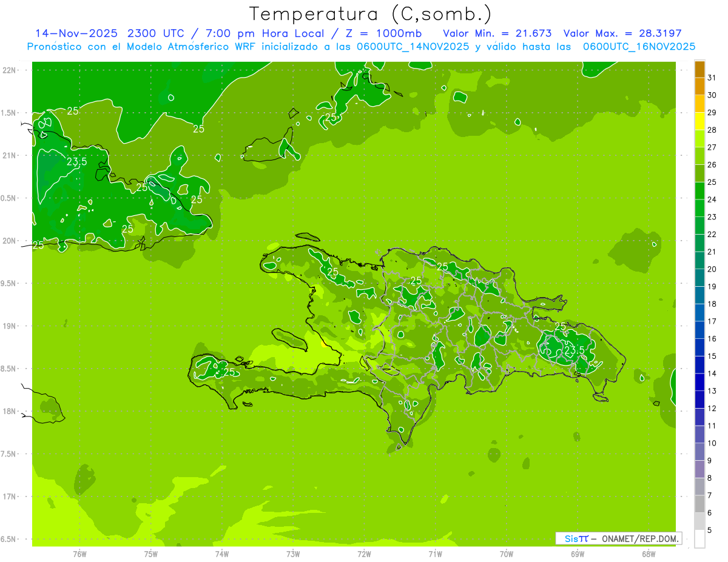
Task: Click the "18N" latitude axis label
Action: click(10, 411)
